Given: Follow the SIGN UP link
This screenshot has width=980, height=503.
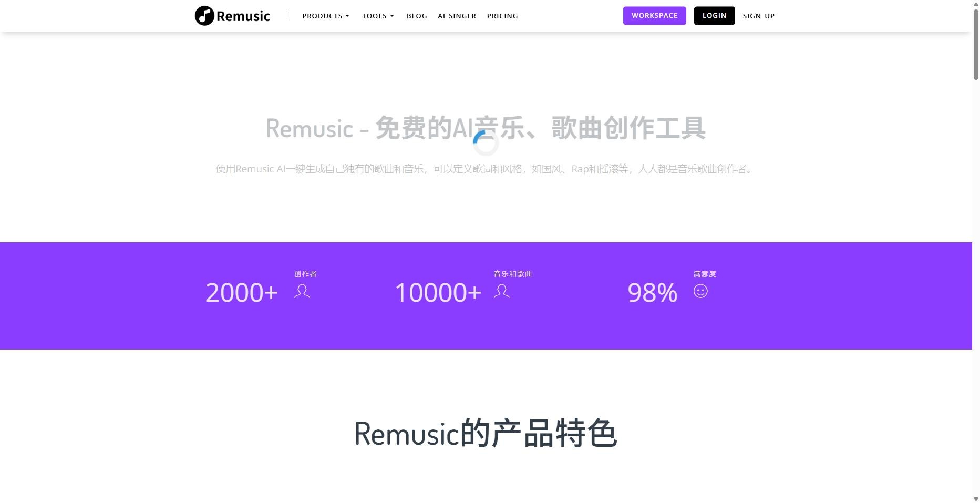Looking at the screenshot, I should 758,16.
